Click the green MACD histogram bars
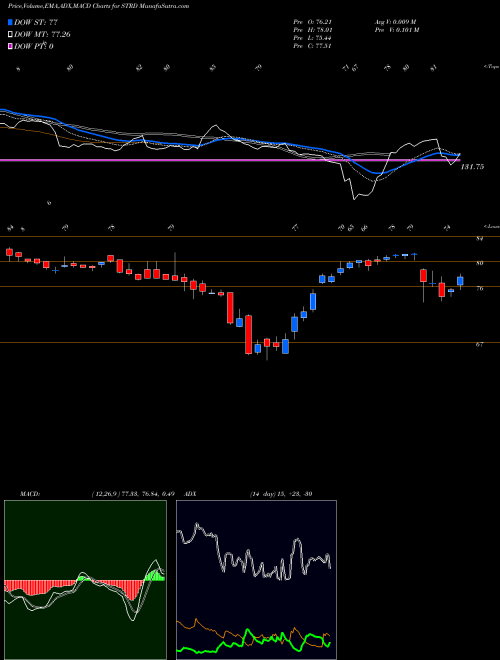 point(154,576)
